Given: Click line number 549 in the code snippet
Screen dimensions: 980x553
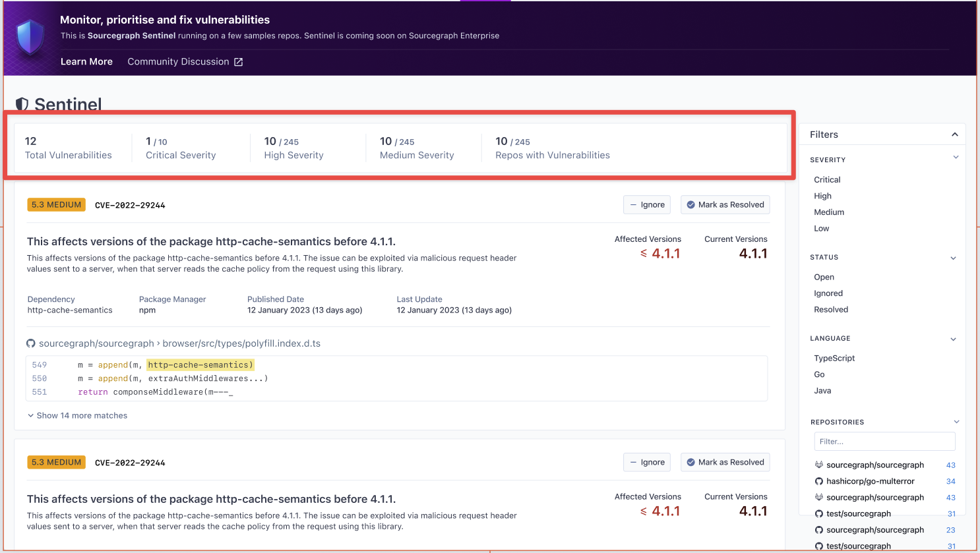Looking at the screenshot, I should (x=40, y=364).
